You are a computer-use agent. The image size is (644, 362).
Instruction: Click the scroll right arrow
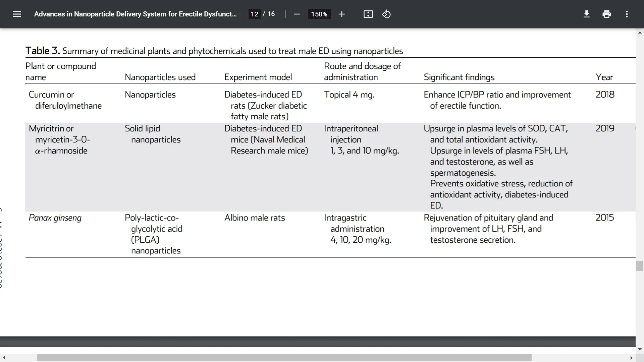click(x=631, y=358)
